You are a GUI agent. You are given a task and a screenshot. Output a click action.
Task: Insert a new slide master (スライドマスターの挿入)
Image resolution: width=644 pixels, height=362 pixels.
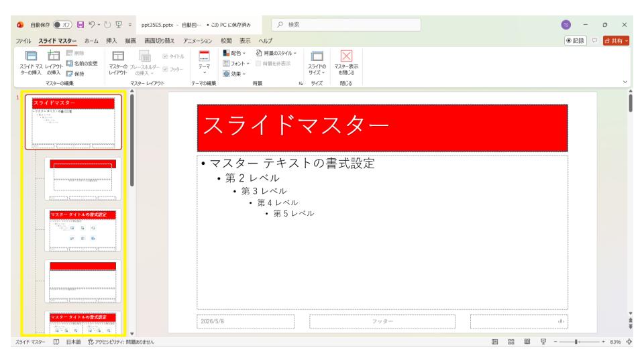point(31,63)
